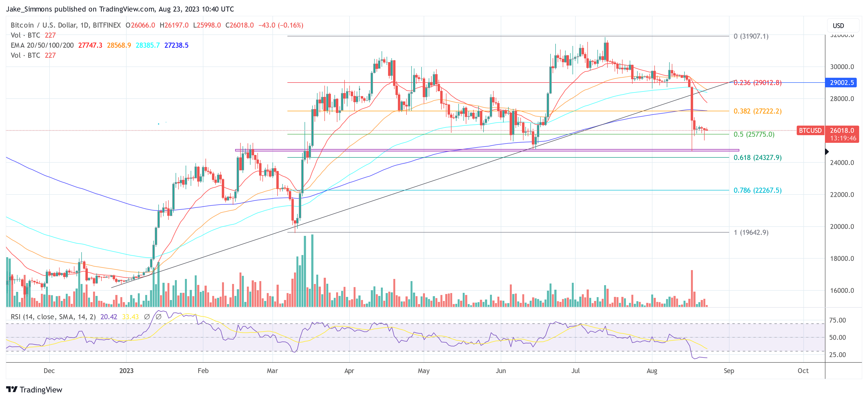Viewport: 868px width, 400px height.
Task: Click 75.00 on the RSI axis
Action: (x=837, y=320)
